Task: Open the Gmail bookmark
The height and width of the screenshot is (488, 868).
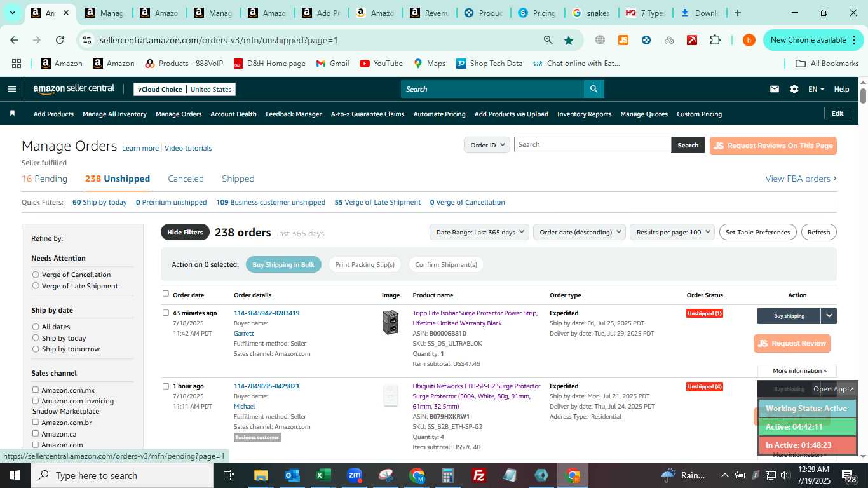Action: pos(333,64)
